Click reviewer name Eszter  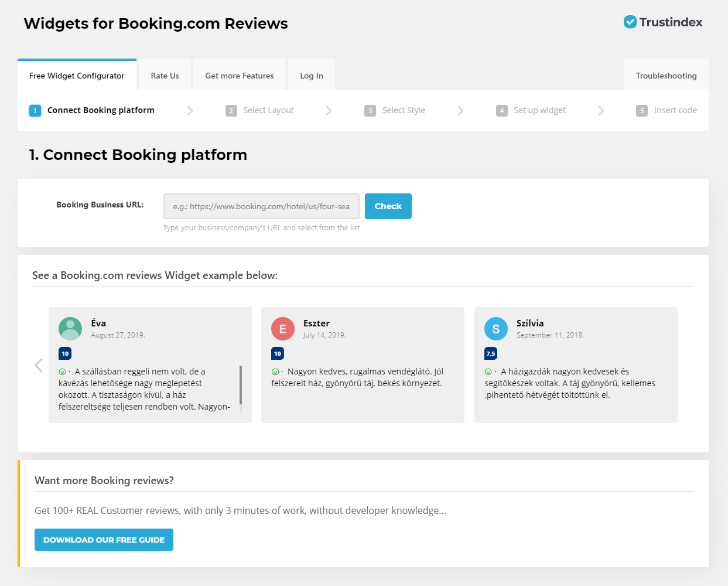click(316, 323)
